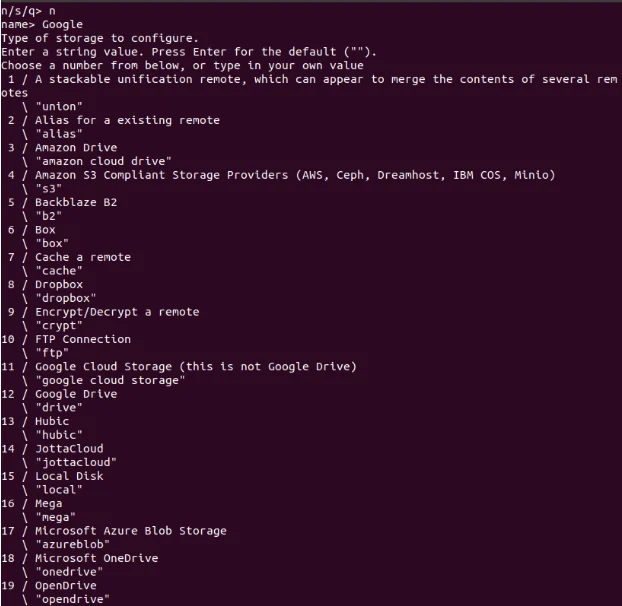
Task: Click the "ftp" value text
Action: 52,353
